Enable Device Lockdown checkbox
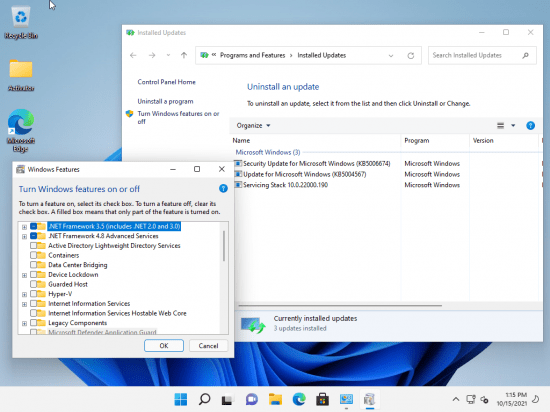The height and width of the screenshot is (412, 550). click(34, 275)
